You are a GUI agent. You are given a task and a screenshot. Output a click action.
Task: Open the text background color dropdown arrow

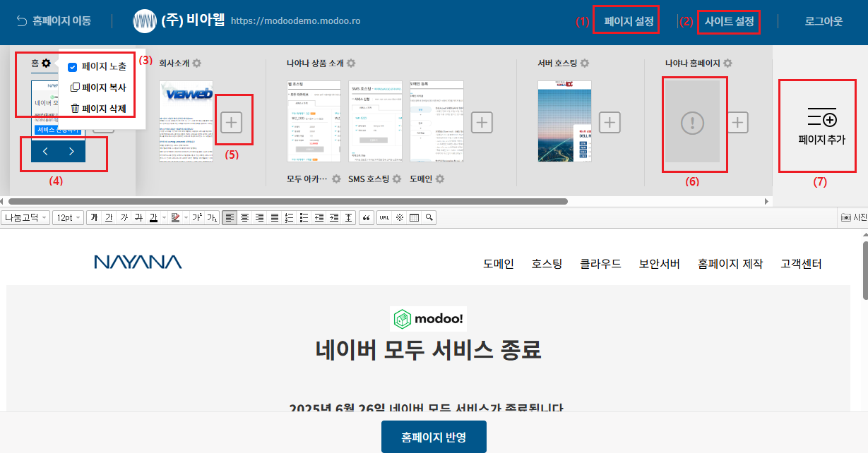tap(186, 217)
